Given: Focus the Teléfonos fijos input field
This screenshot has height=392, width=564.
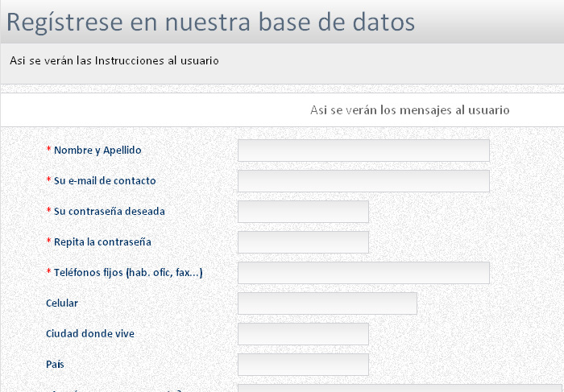Looking at the screenshot, I should 363,273.
